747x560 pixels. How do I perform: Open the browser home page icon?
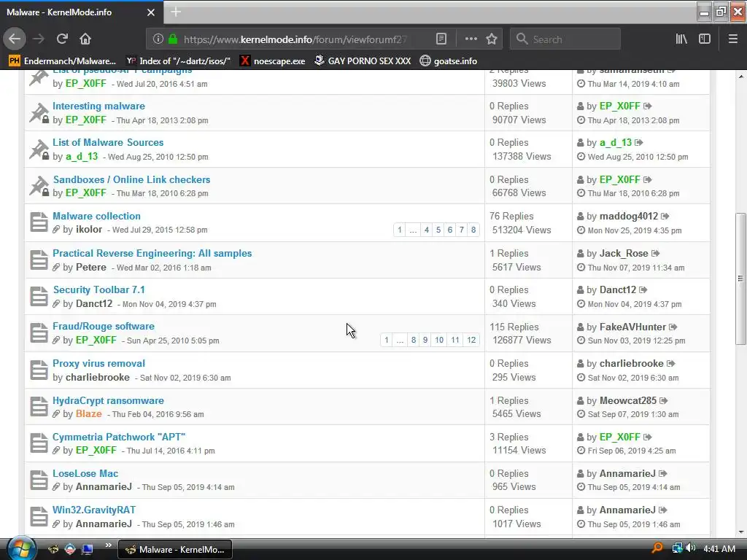point(85,39)
